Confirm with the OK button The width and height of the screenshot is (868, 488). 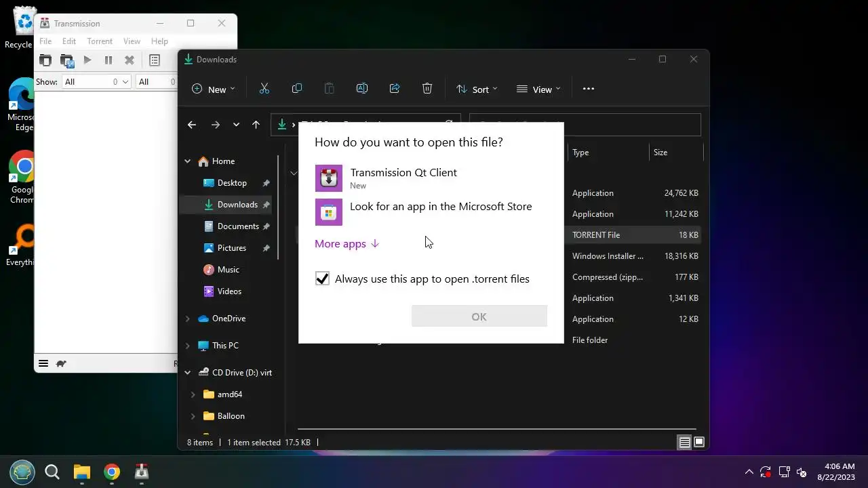coord(479,317)
